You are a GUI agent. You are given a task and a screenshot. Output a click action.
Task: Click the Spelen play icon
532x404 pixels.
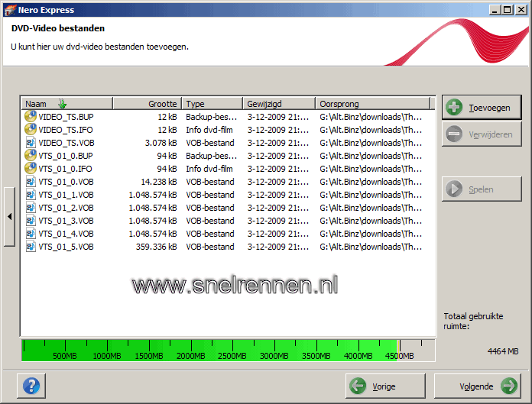tap(454, 189)
